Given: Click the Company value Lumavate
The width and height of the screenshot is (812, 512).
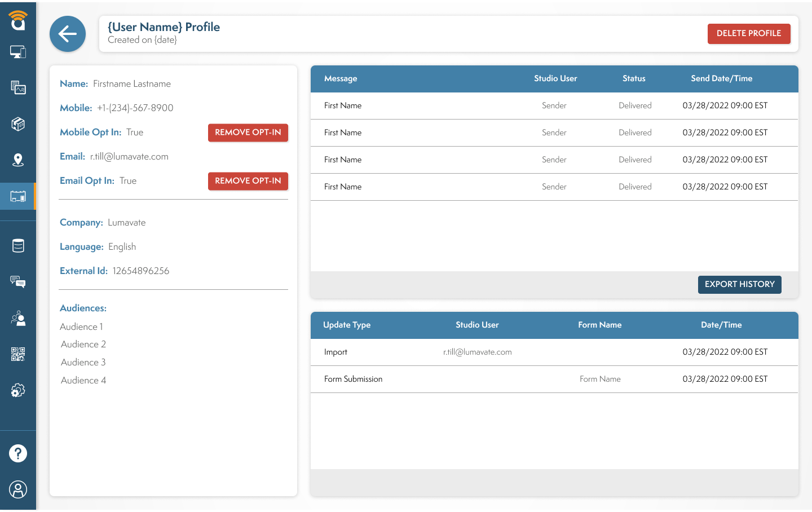Looking at the screenshot, I should coord(127,222).
